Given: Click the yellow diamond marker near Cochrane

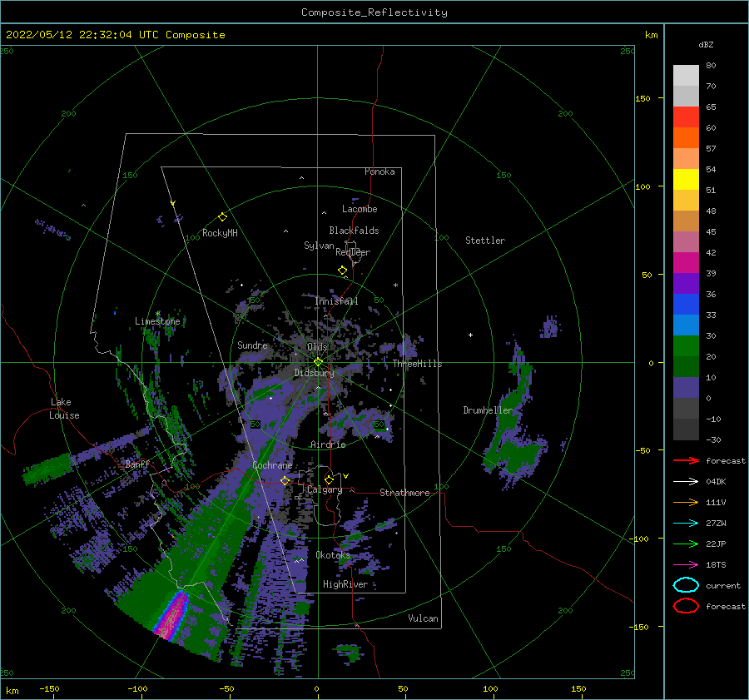Looking at the screenshot, I should click(x=285, y=481).
